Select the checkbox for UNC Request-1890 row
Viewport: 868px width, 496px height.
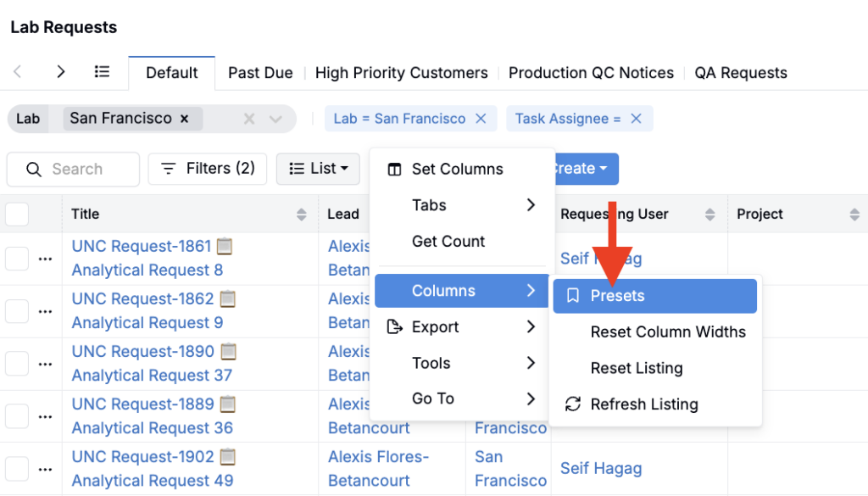tap(17, 364)
